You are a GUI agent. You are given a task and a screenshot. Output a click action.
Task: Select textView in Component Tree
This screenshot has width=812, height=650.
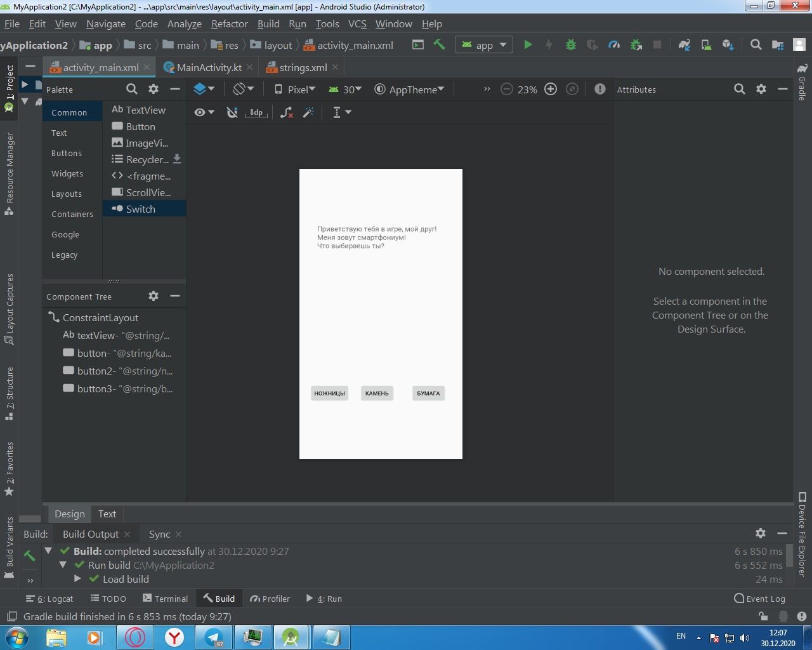click(116, 335)
